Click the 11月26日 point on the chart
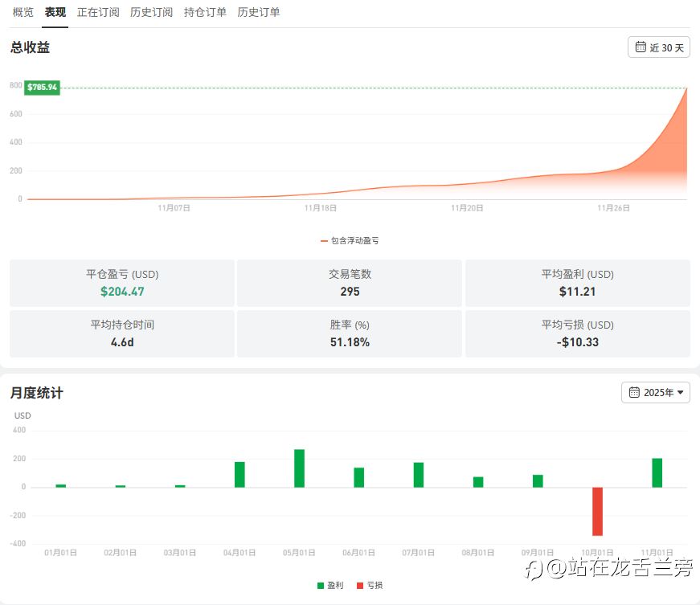This screenshot has height=605, width=700. 613,208
